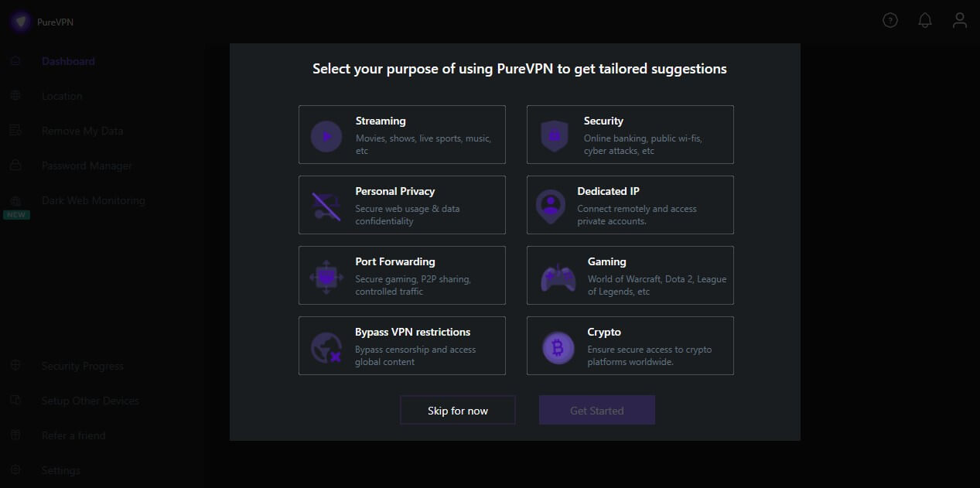Select the Port Forwarding icon

tap(326, 275)
